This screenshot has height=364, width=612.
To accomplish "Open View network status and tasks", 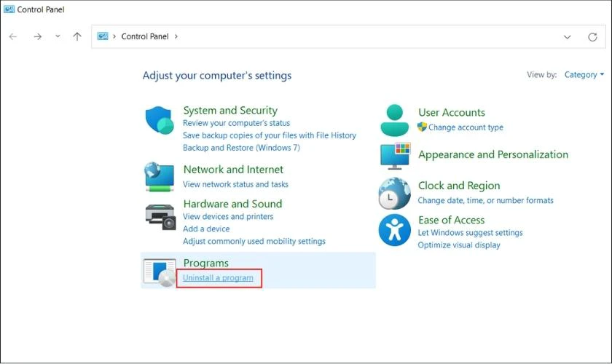I will point(235,184).
